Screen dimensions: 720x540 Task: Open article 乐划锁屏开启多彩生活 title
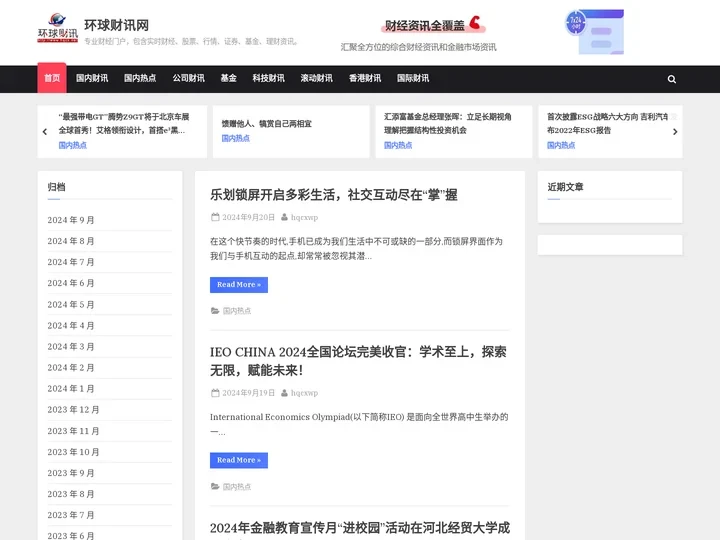click(333, 195)
